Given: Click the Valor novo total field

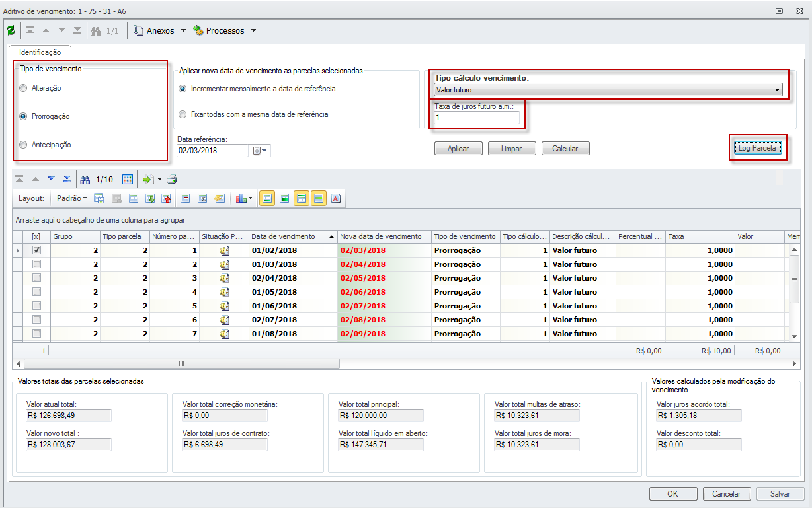Looking at the screenshot, I should click(69, 445).
